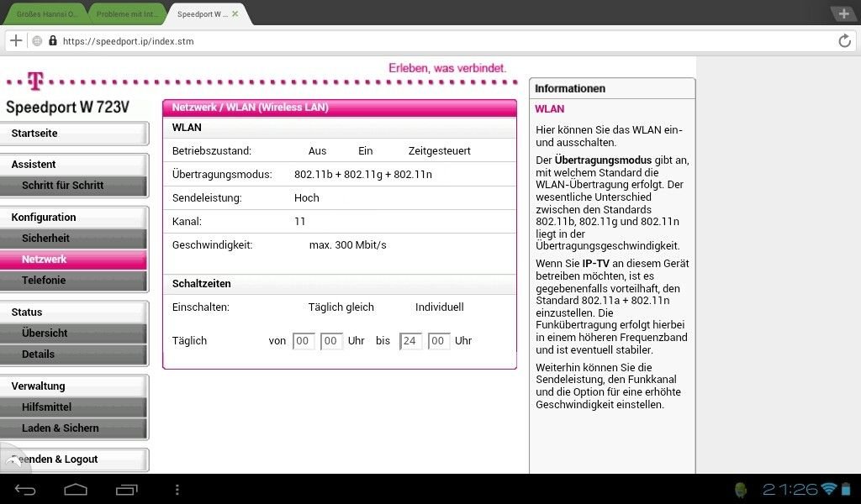The image size is (861, 504).
Task: Switch to the 'Großes Hannsi O...' tab
Action: point(47,14)
